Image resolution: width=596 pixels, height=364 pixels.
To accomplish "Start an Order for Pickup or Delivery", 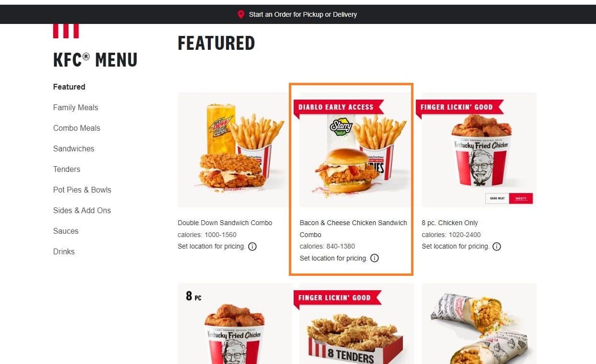I will [x=303, y=14].
